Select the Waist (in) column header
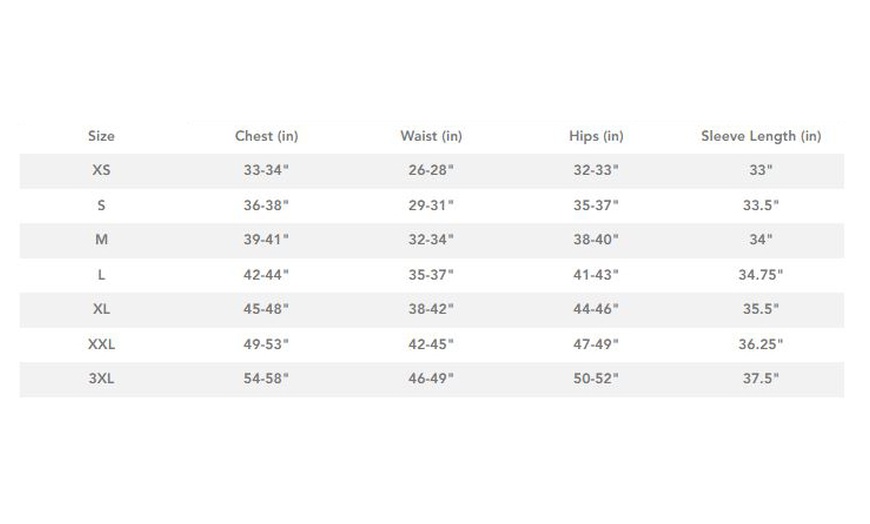Screen dimensions: 870x524 pos(431,136)
